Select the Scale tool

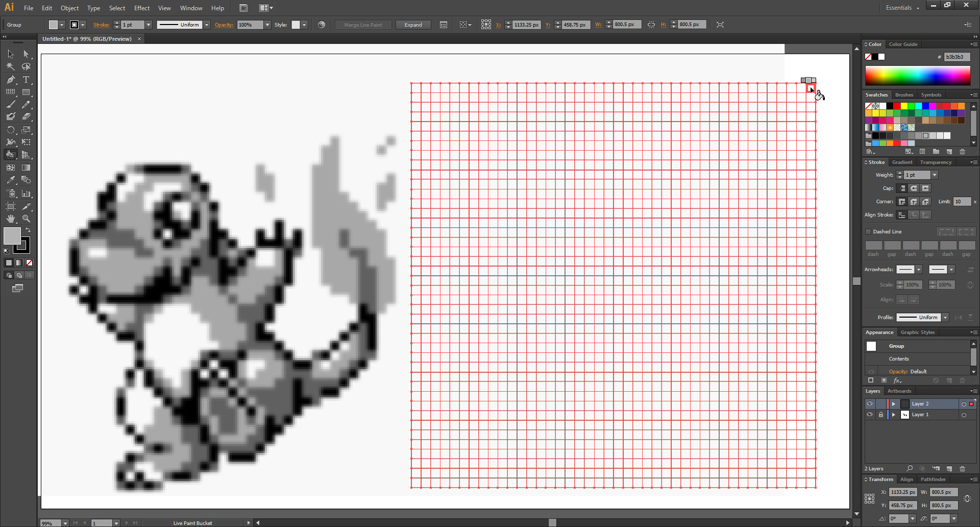(26, 130)
